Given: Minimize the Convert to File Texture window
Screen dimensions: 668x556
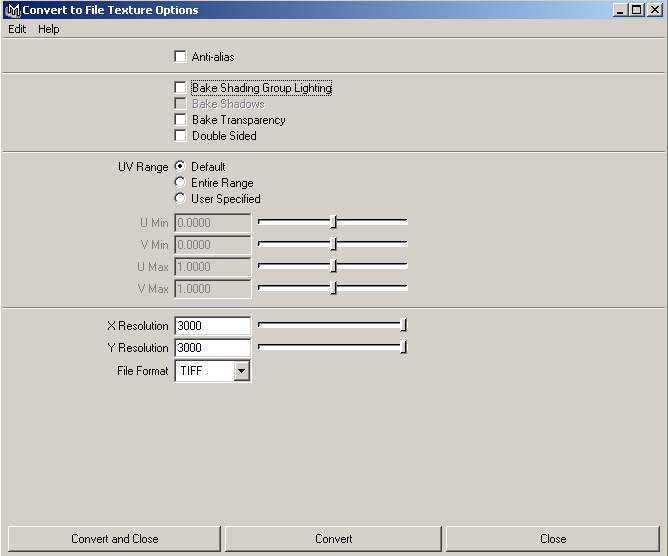Looking at the screenshot, I should point(622,10).
